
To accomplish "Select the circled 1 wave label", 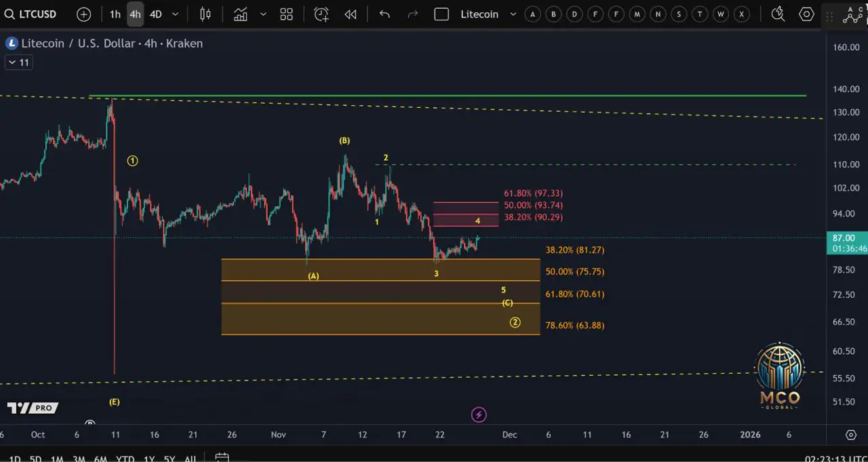I will [133, 161].
